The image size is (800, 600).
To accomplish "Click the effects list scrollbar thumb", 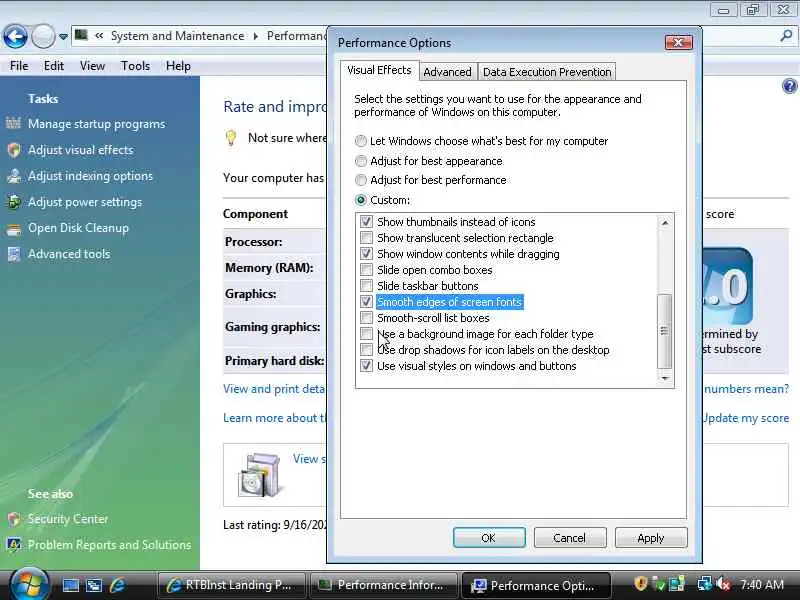I will 664,331.
